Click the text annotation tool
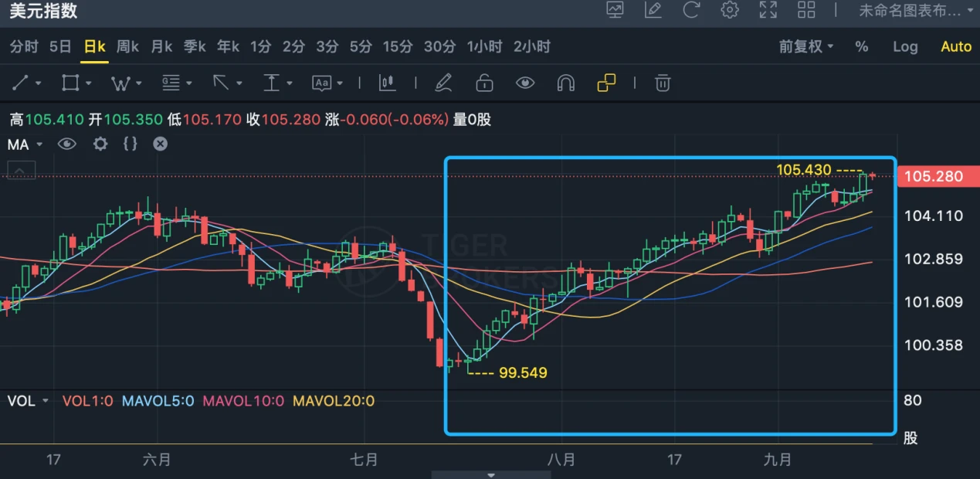Viewport: 980px width, 479px height. point(321,83)
